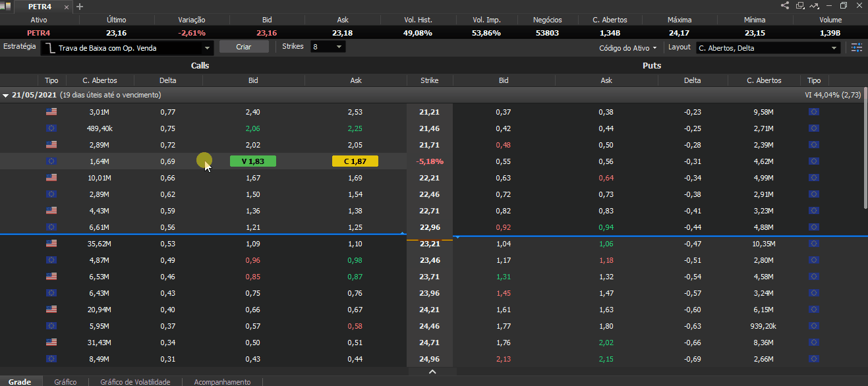Switch to the Gráfico tab
Screen dimensions: 868x386
tap(65, 382)
